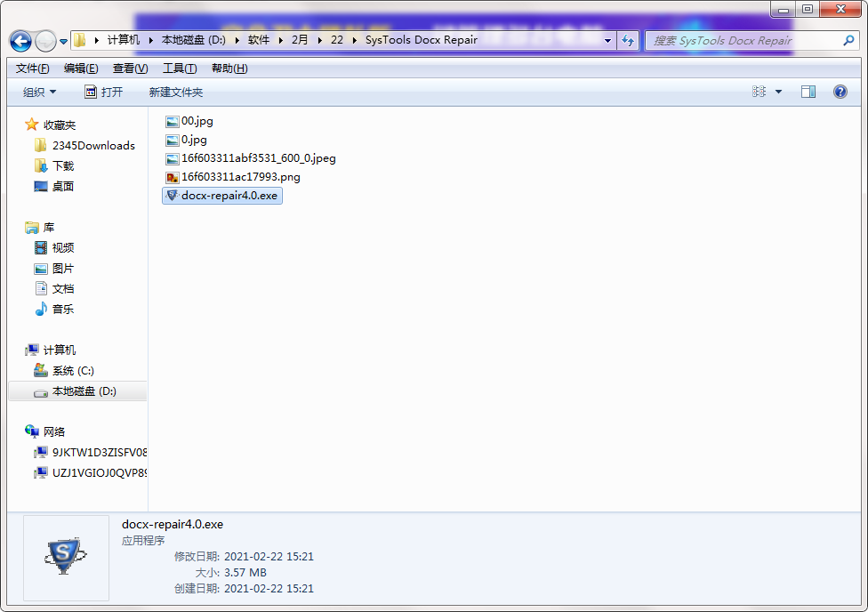Image resolution: width=868 pixels, height=612 pixels.
Task: Select 2月 in the address path
Action: 300,40
